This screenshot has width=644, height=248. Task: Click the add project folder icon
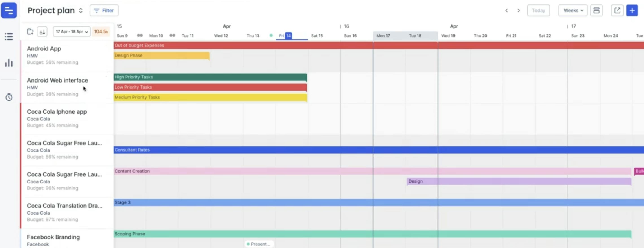click(30, 31)
